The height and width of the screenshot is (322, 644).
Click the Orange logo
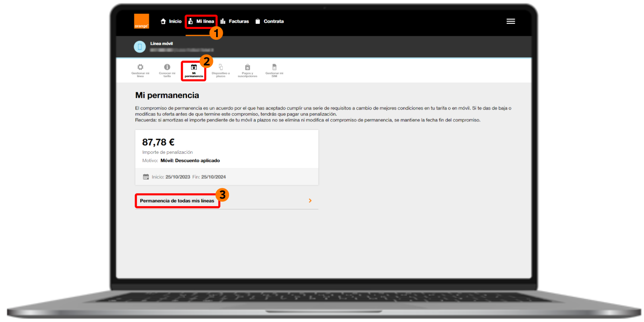[x=141, y=21]
